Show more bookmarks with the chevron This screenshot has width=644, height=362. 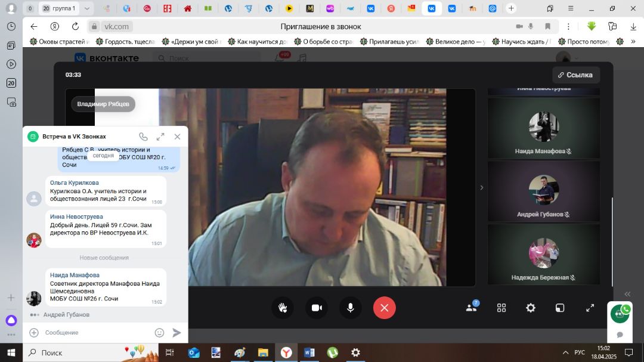click(x=633, y=42)
